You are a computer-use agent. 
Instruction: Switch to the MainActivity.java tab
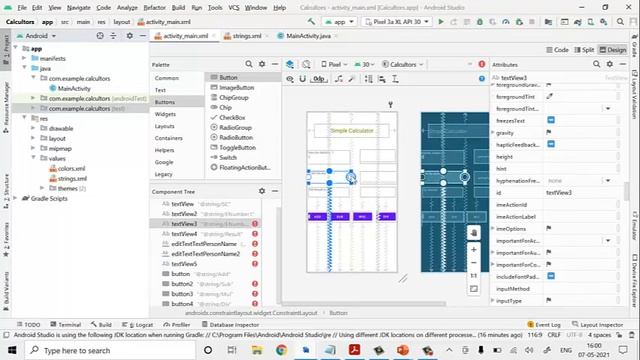click(308, 36)
